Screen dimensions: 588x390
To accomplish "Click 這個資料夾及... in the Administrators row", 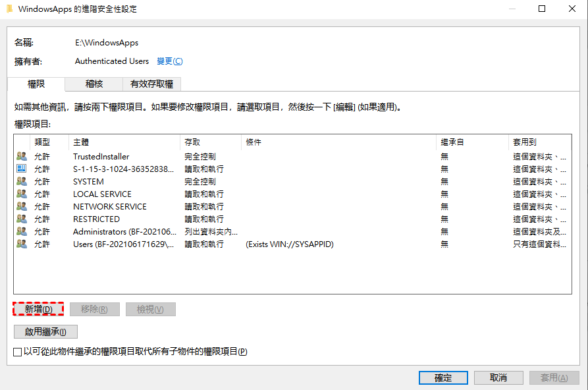I will click(x=539, y=232).
